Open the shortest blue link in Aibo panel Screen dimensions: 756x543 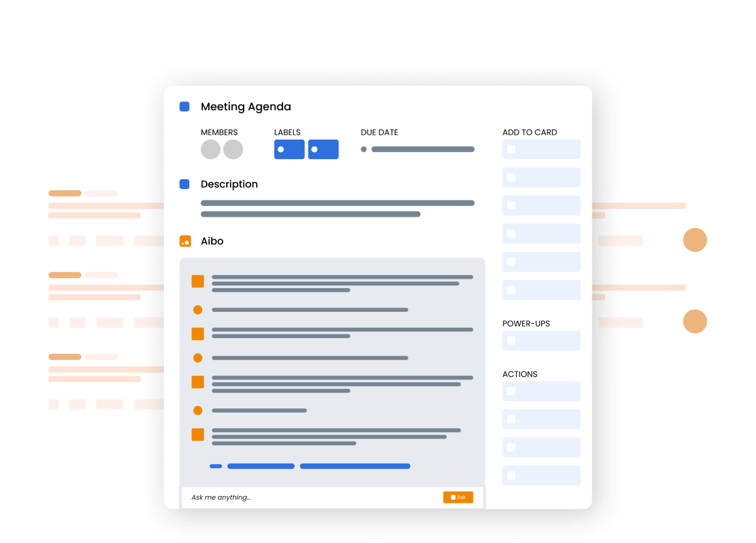click(x=215, y=466)
